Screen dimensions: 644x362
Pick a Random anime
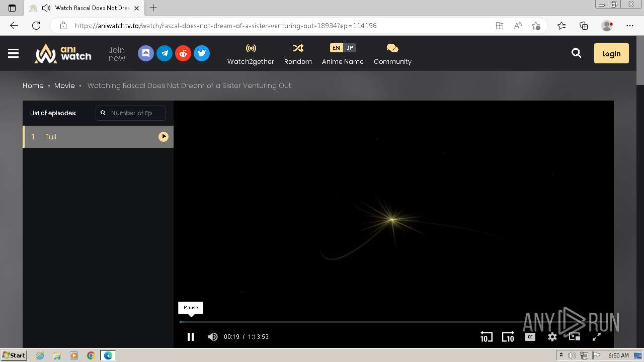[x=298, y=54]
